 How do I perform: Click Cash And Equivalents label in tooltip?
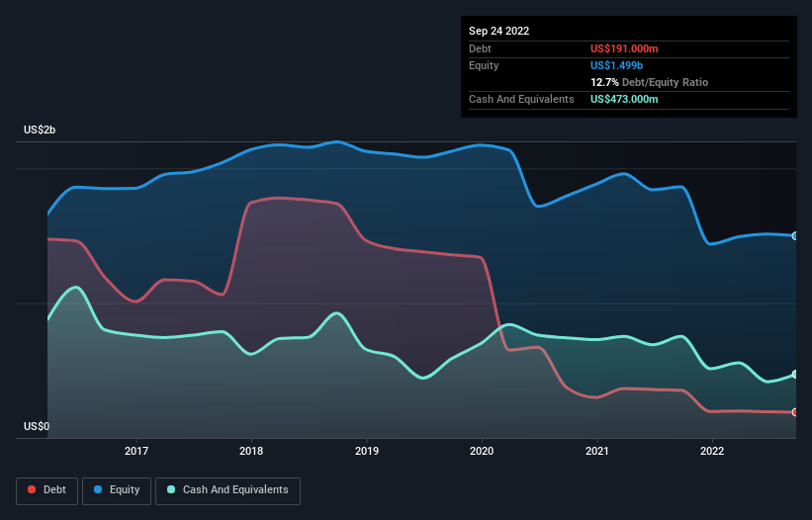coord(521,99)
